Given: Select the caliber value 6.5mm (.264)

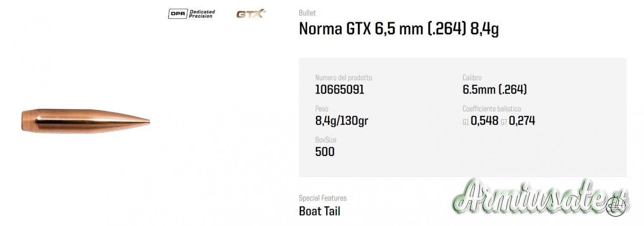Looking at the screenshot, I should (495, 89).
